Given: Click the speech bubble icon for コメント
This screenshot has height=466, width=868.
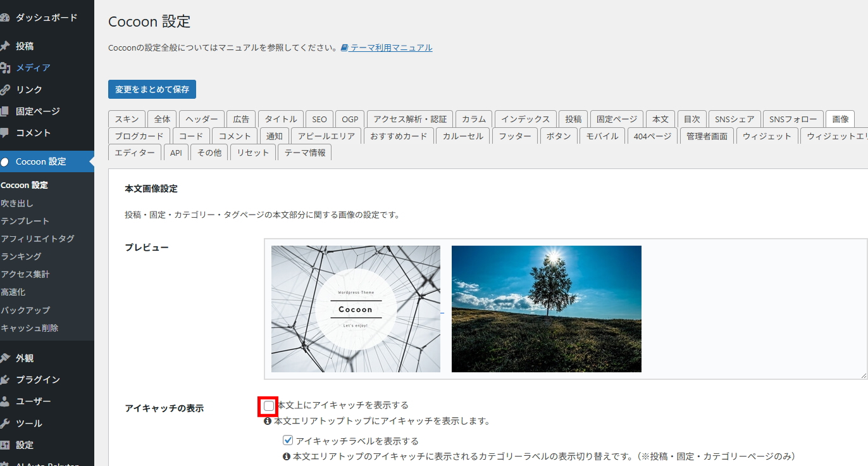Looking at the screenshot, I should (5, 133).
